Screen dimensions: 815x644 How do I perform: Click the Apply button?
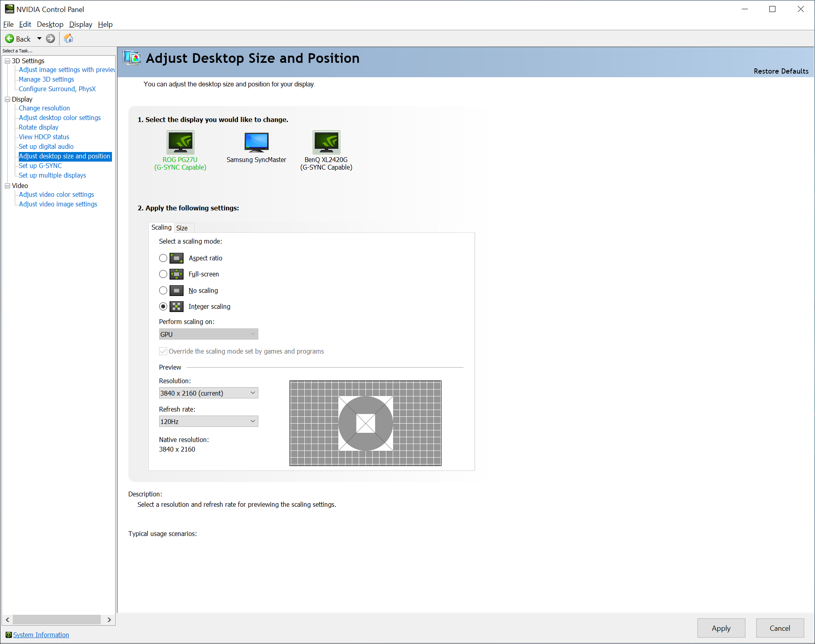pyautogui.click(x=721, y=628)
